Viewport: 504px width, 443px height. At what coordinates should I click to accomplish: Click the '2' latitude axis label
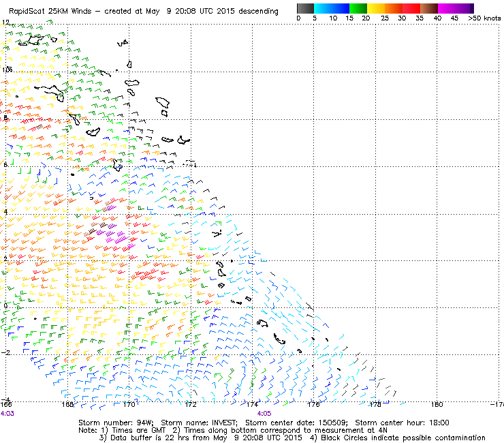(5, 259)
